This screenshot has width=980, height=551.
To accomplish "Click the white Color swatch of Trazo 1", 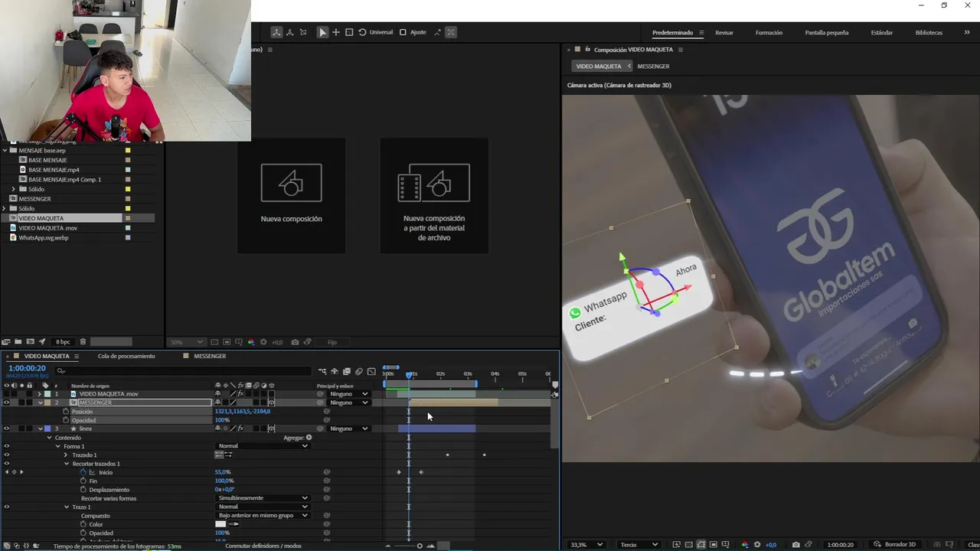I will point(220,524).
